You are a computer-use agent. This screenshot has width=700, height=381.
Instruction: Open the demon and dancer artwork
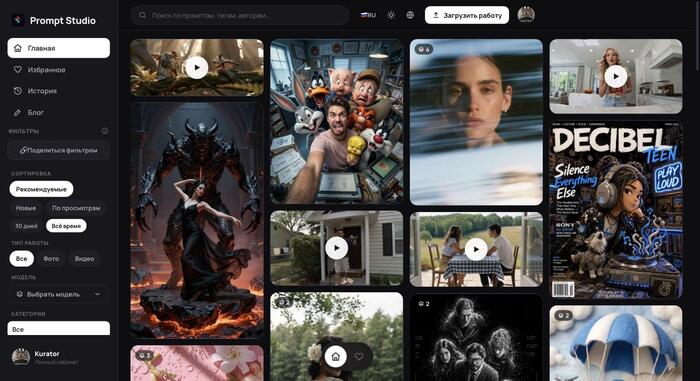point(197,221)
